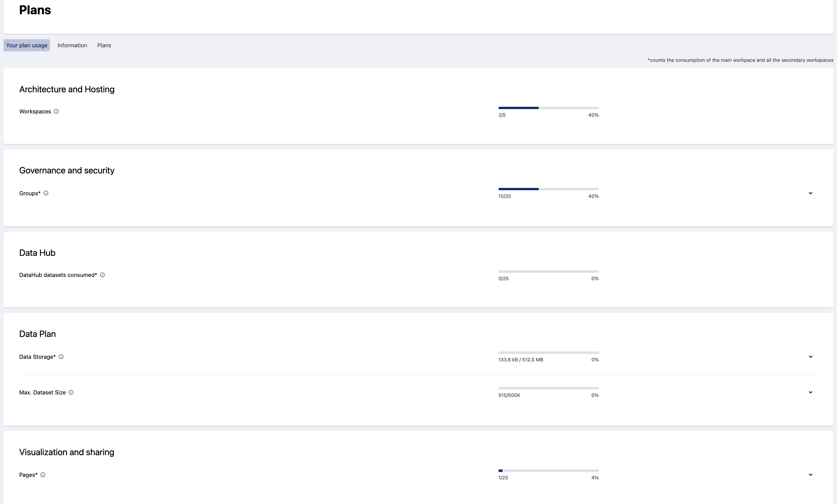Click the Data Storage info icon
Screen dimensions: 837x504
(x=61, y=357)
